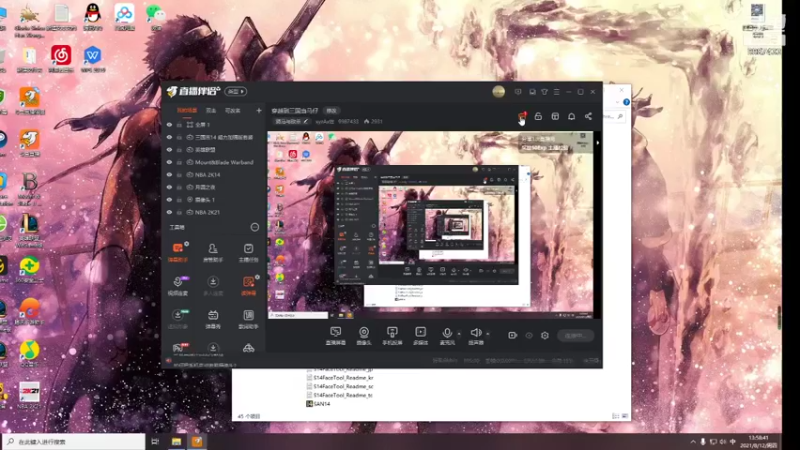Hide the 全屏 1 source via eye icon
The height and width of the screenshot is (450, 800).
(169, 124)
